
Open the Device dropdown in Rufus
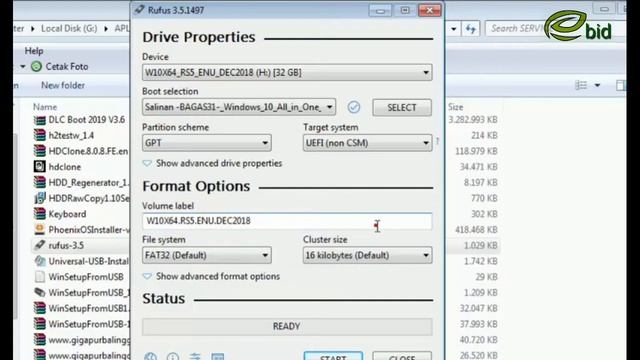pyautogui.click(x=287, y=73)
